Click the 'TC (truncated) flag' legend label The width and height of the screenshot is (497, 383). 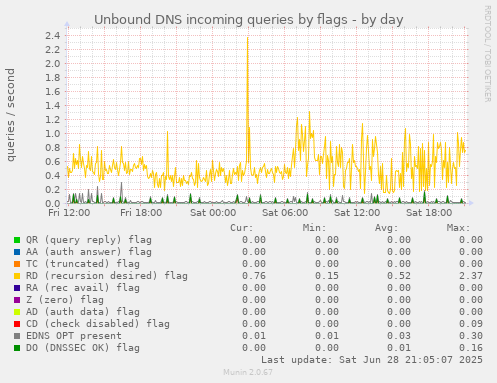coord(83,264)
